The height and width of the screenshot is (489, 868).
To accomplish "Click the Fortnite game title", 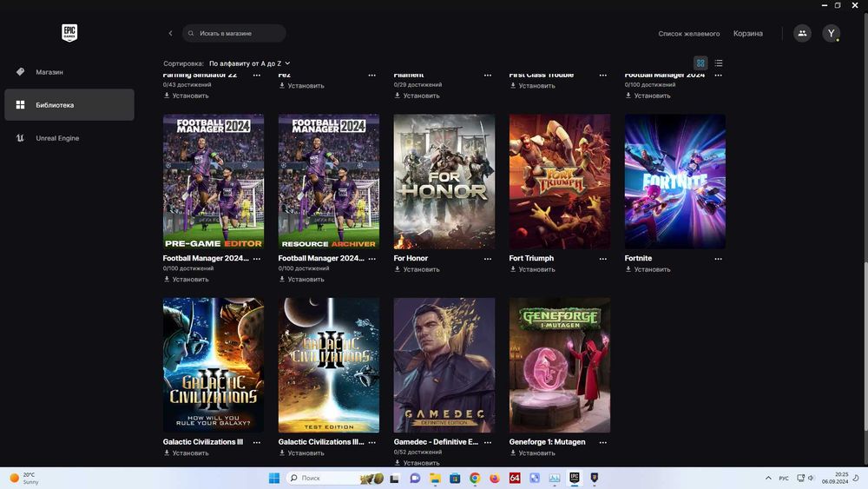I will 638,259.
